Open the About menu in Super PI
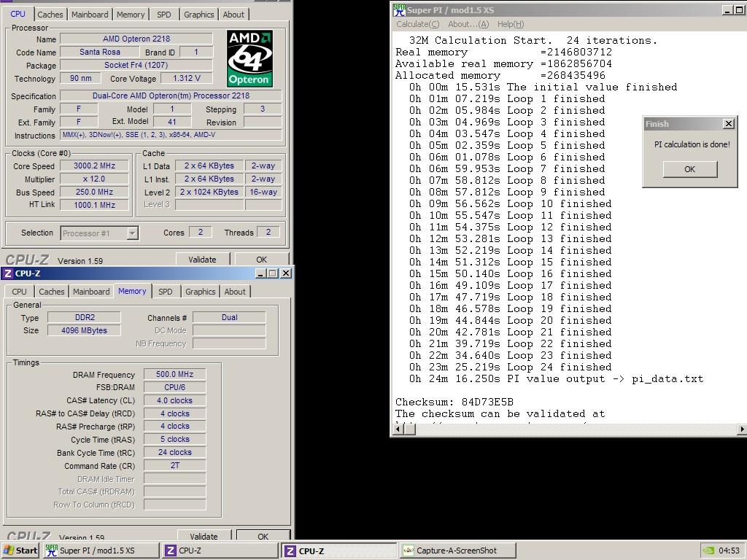The height and width of the screenshot is (560, 747). pyautogui.click(x=468, y=24)
